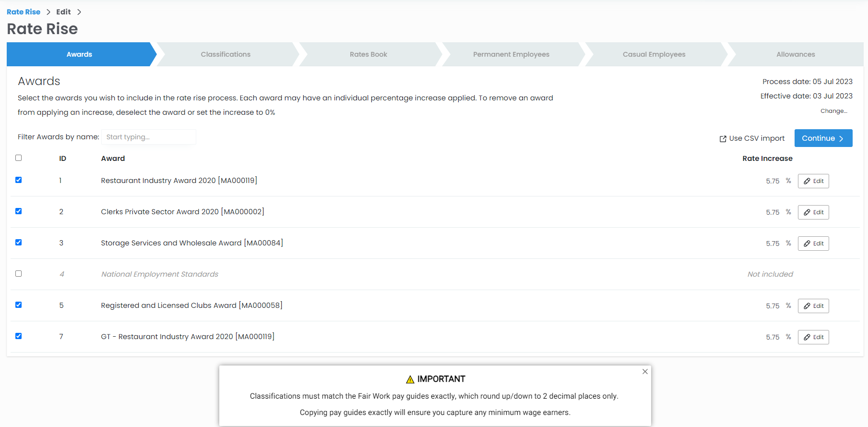This screenshot has width=868, height=427.
Task: Open the Allowances step tab
Action: 795,54
